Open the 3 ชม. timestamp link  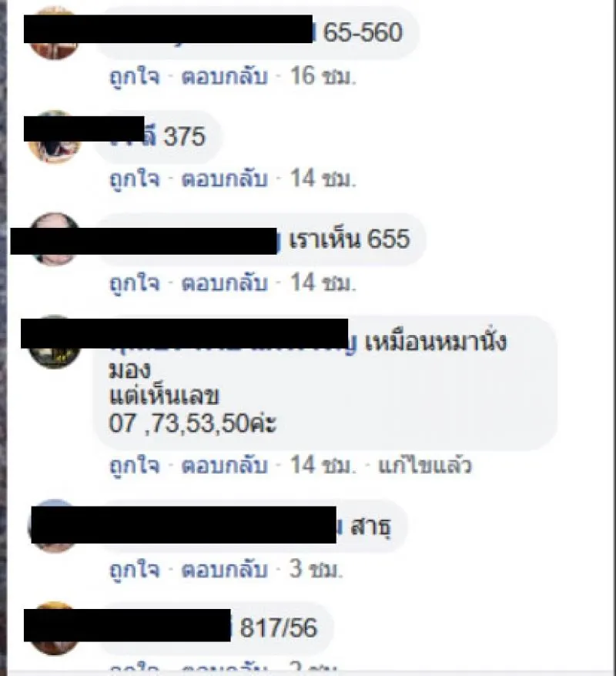click(316, 570)
